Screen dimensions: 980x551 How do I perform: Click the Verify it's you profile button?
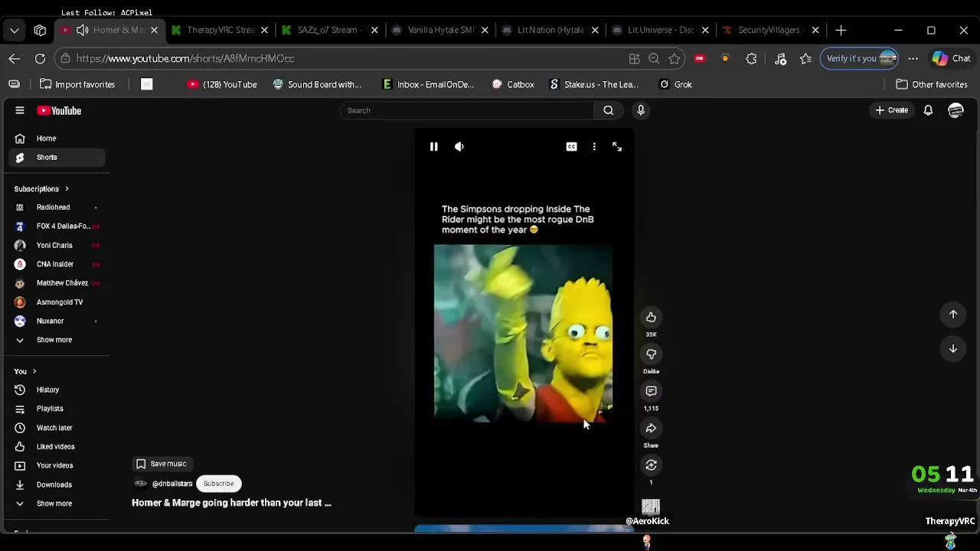point(861,58)
